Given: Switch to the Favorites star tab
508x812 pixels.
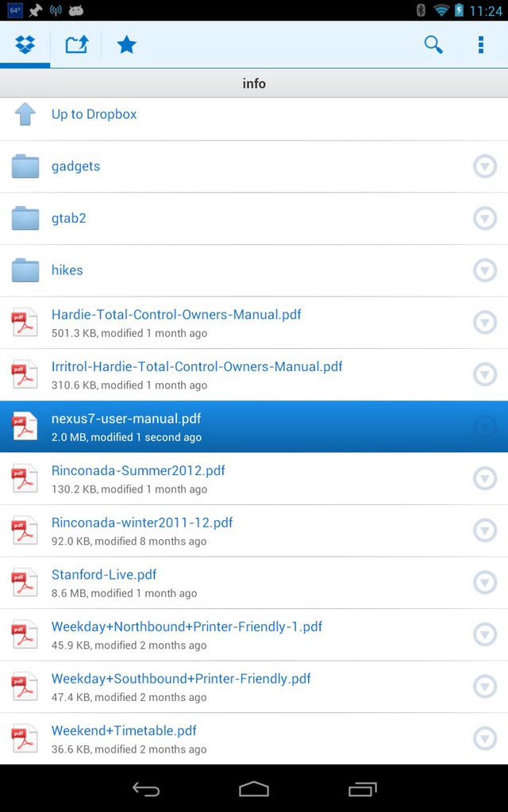Looking at the screenshot, I should (x=126, y=45).
